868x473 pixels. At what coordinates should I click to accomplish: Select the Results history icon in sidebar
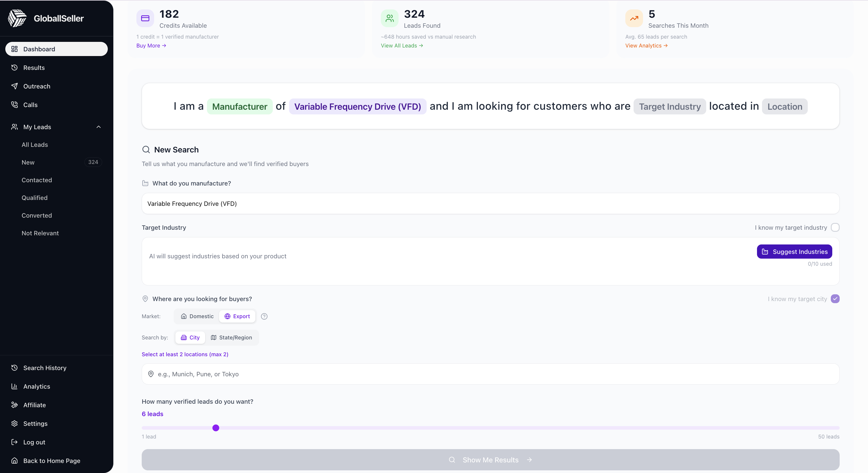pyautogui.click(x=14, y=68)
